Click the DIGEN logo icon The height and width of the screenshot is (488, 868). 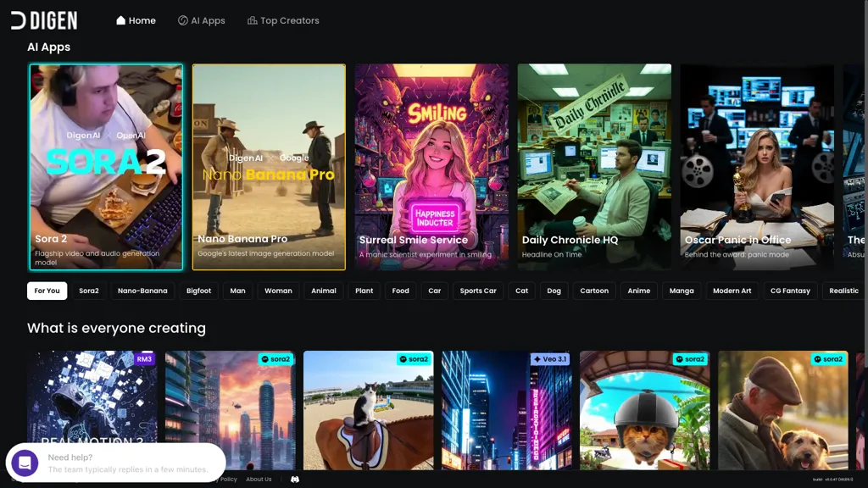(x=19, y=20)
